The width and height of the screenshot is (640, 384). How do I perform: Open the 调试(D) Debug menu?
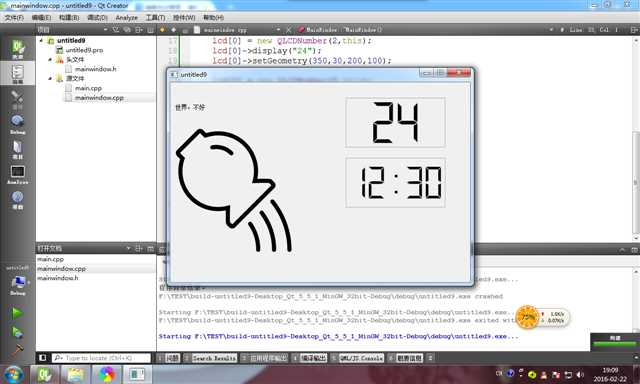pos(97,18)
